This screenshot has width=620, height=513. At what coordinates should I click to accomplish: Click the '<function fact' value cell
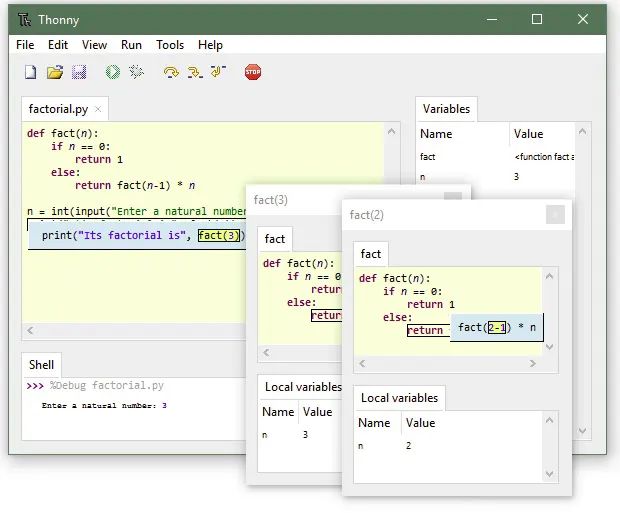544,157
